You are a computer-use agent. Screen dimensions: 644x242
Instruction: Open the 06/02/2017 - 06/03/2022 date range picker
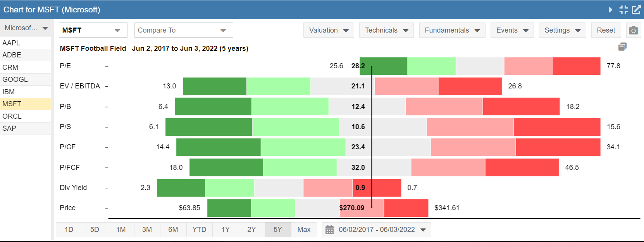pos(376,230)
